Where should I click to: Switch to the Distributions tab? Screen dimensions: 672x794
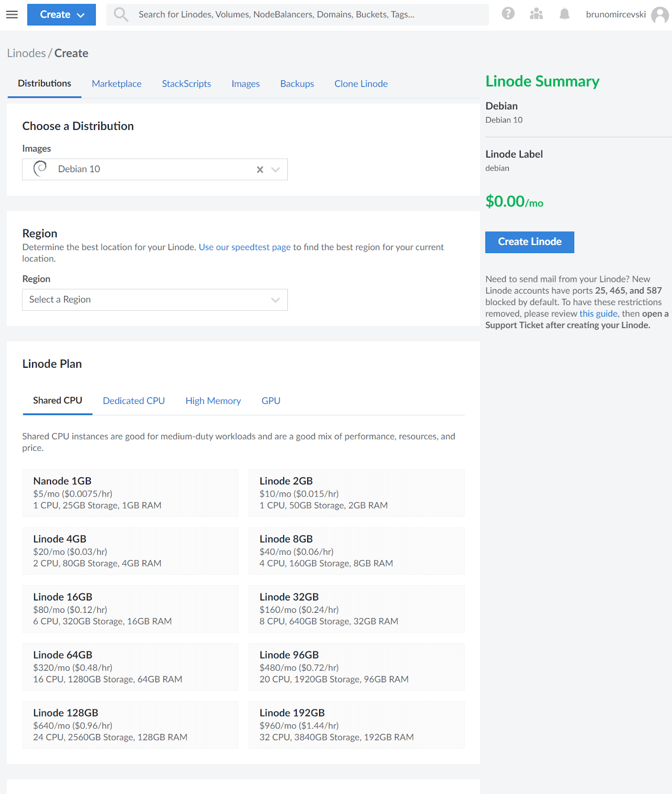pyautogui.click(x=45, y=83)
